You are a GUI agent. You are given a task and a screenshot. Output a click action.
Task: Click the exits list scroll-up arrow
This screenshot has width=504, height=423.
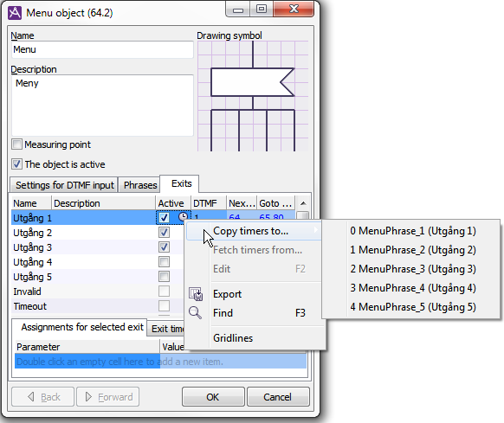303,203
